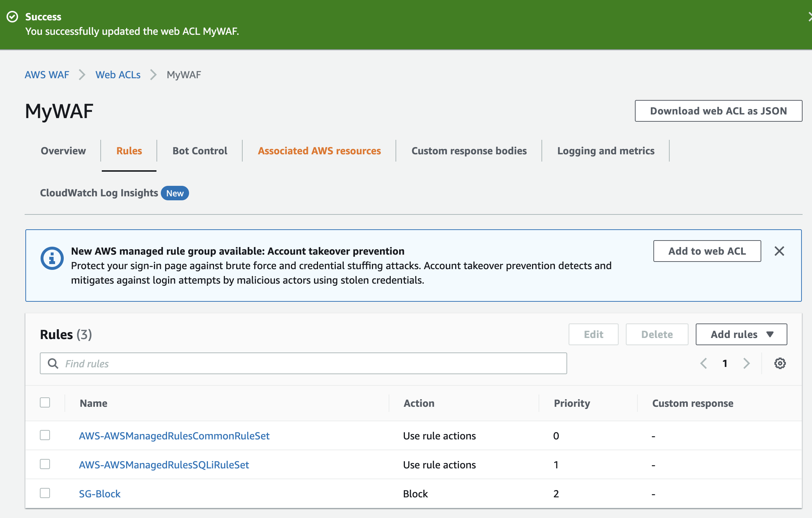
Task: Click the Name column header
Action: (x=93, y=403)
